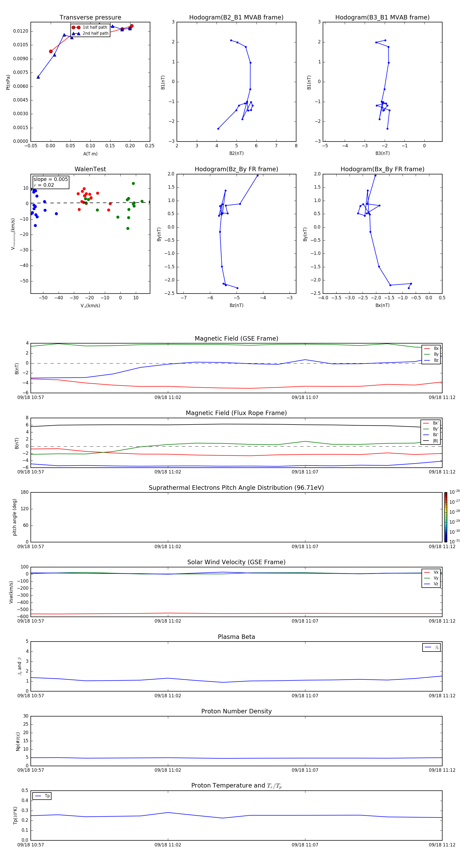This screenshot has width=473, height=868.
Task: Click '09/18 11:07' tick under Plasma Beta
Action: 305,696
